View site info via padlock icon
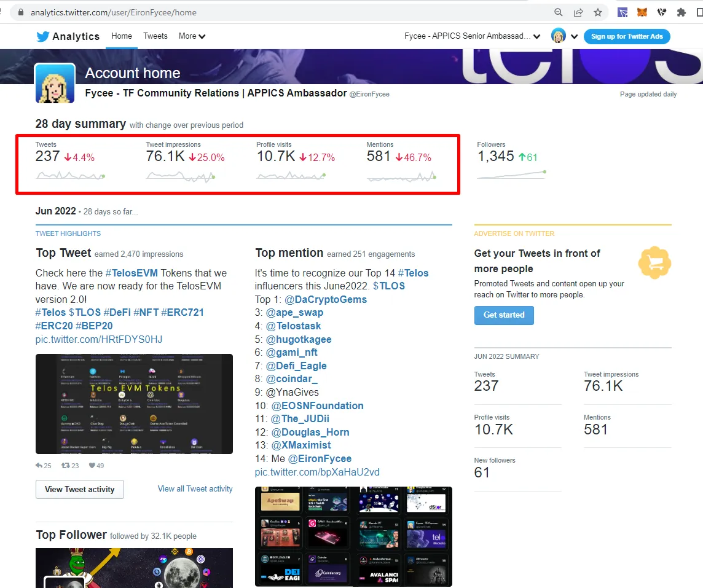This screenshot has height=588, width=703. 21,12
